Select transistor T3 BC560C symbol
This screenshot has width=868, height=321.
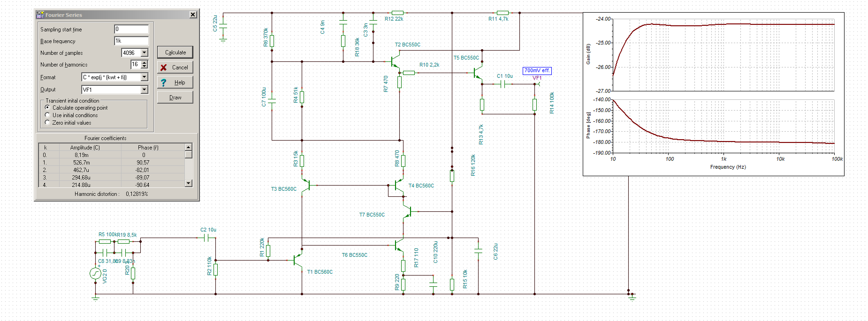[306, 185]
